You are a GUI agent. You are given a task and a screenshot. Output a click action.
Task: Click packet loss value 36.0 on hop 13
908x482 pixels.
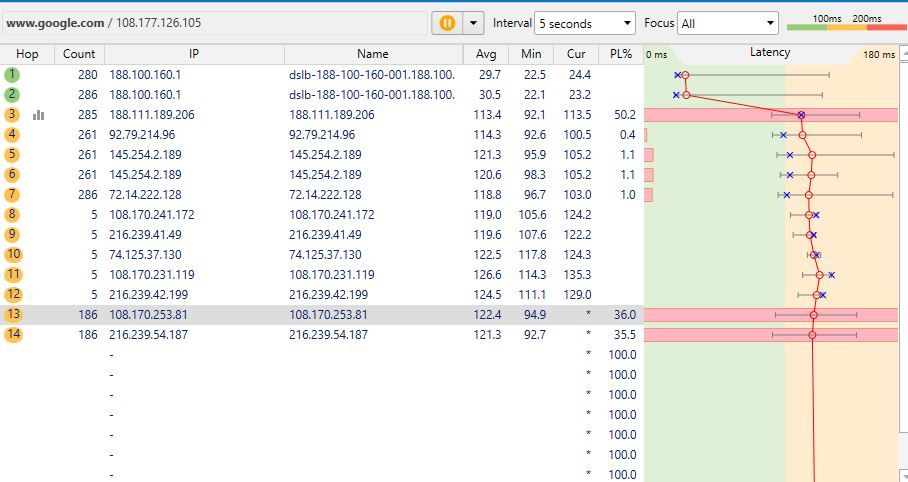pos(625,315)
